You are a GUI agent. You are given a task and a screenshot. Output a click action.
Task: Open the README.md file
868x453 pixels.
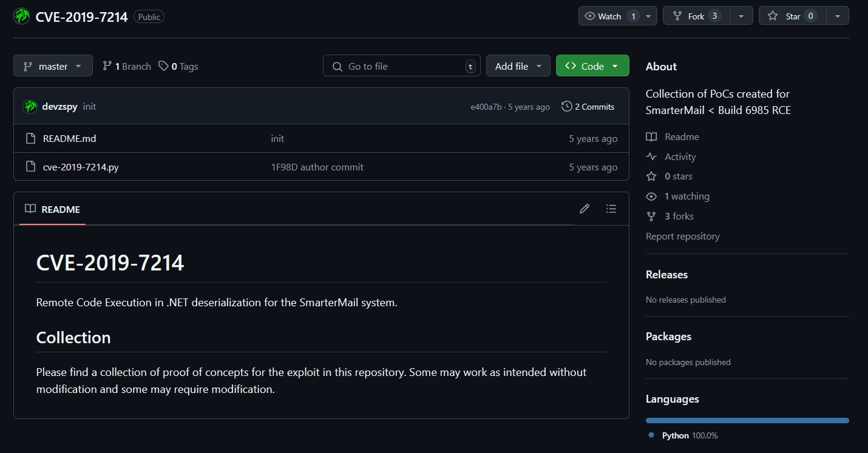point(69,138)
